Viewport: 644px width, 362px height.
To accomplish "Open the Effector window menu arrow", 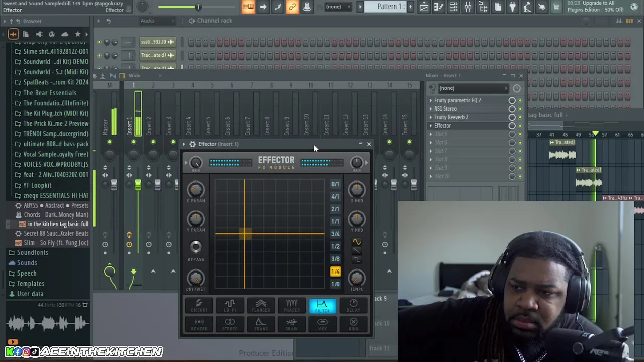I will point(184,144).
